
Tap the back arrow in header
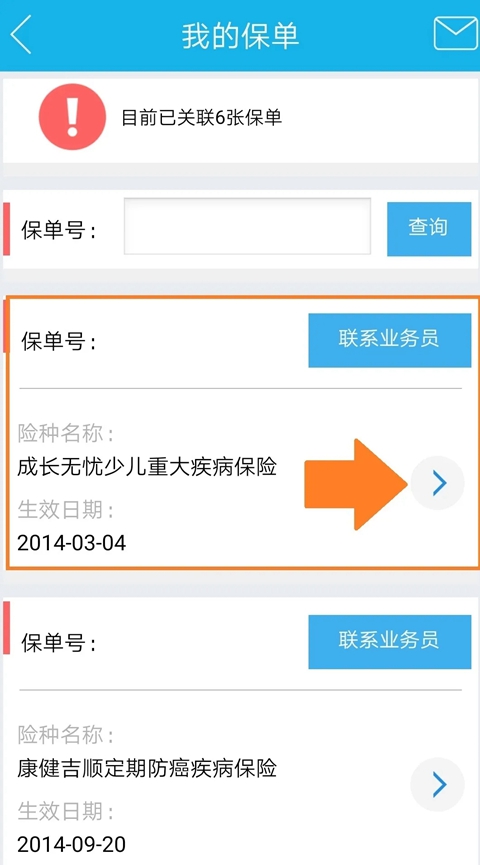coord(20,34)
